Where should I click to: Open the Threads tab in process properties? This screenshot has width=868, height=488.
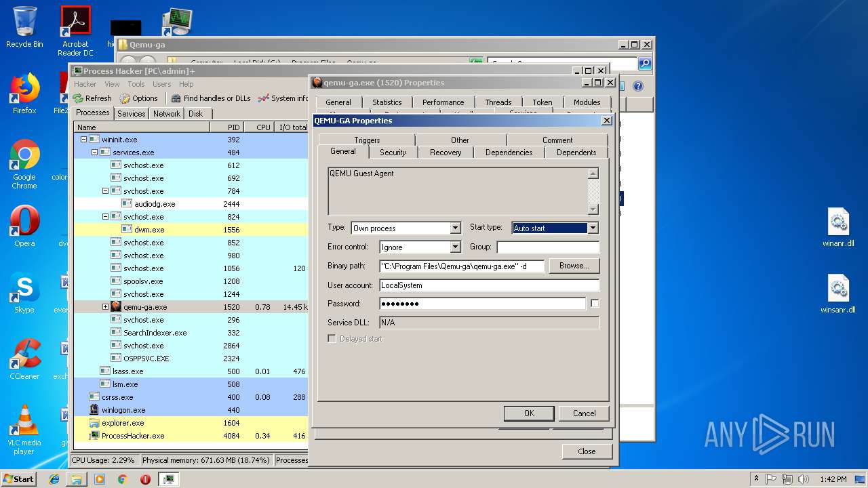click(498, 102)
